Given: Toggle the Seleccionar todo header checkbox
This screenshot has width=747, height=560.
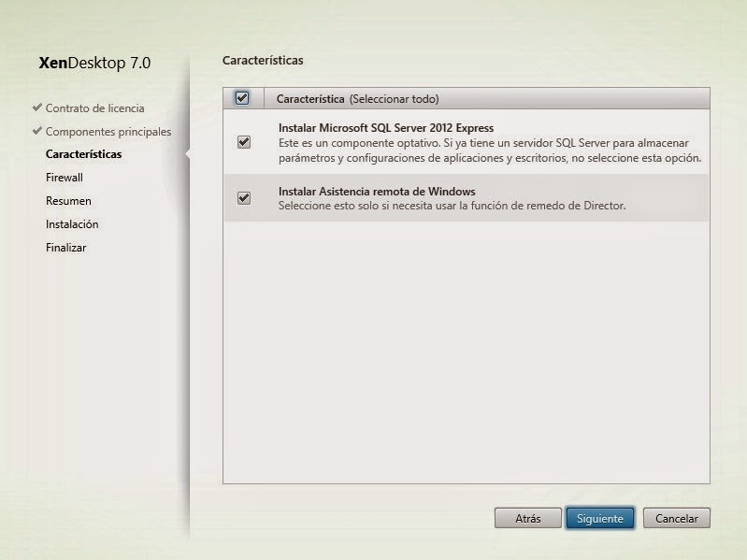Looking at the screenshot, I should (242, 98).
